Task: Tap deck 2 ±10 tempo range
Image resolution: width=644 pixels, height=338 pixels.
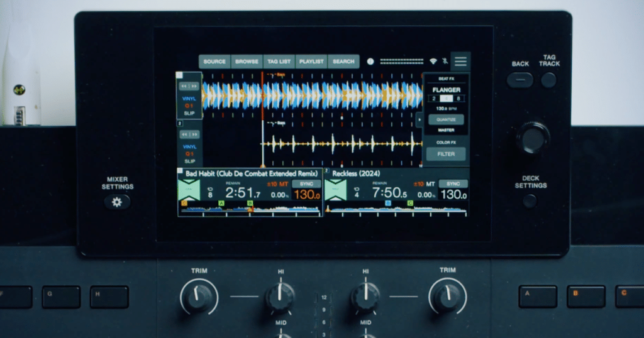Action: pos(418,184)
